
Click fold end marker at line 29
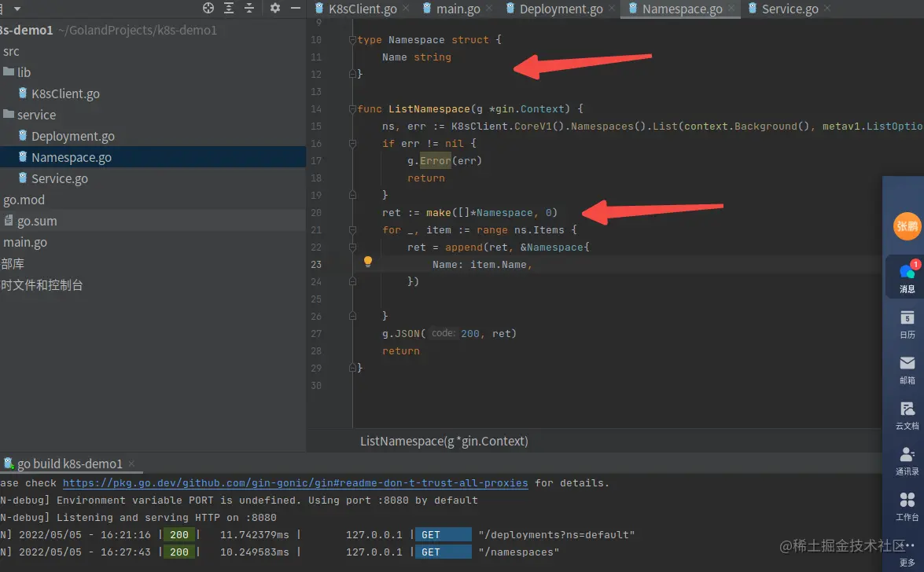click(x=352, y=368)
